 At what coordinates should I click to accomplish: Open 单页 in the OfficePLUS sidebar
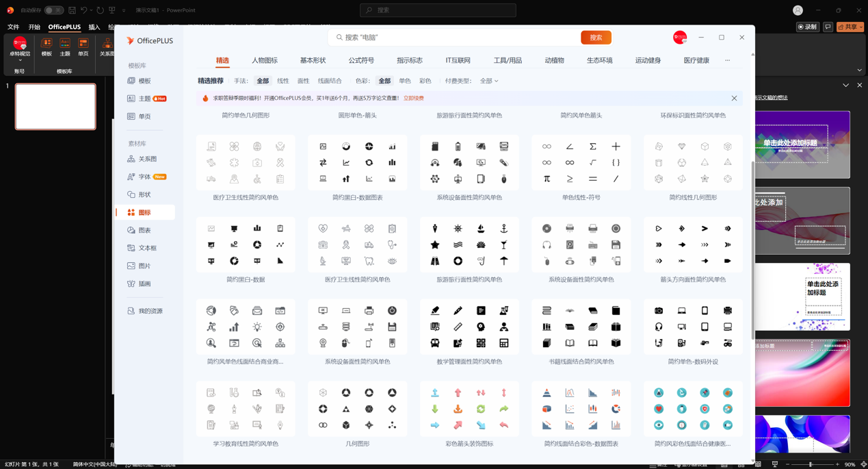pos(145,116)
